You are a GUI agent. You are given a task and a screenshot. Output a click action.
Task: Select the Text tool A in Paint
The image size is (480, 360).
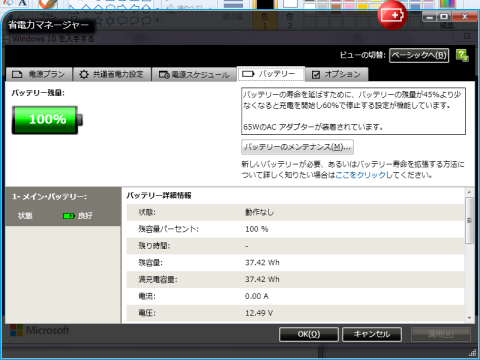point(22,3)
